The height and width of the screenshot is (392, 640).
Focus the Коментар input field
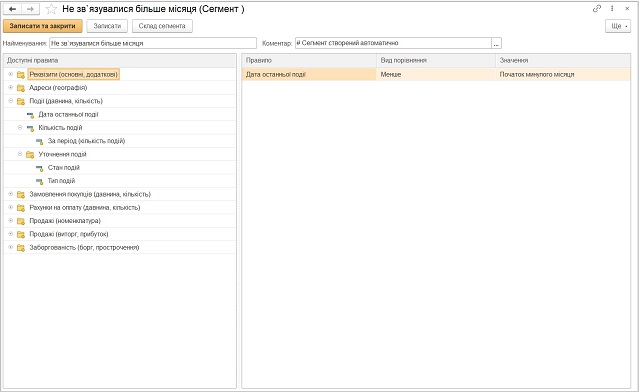click(393, 43)
